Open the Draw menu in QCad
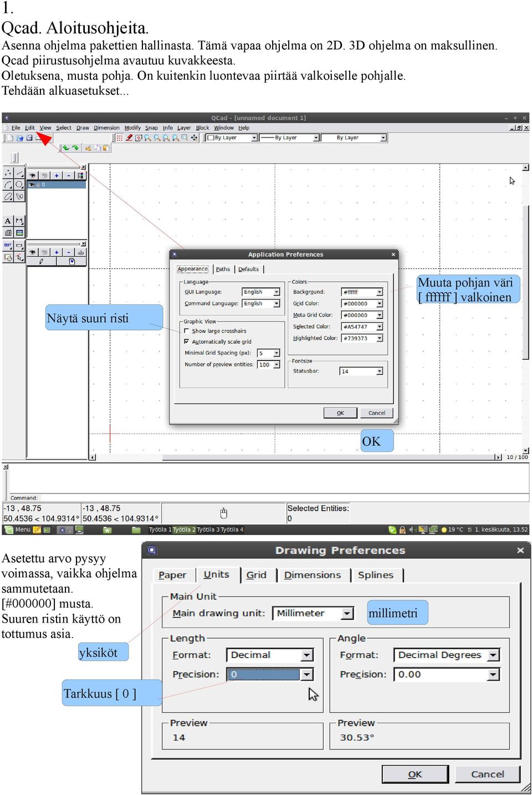Viewport: 532px width, 795px height. (83, 128)
